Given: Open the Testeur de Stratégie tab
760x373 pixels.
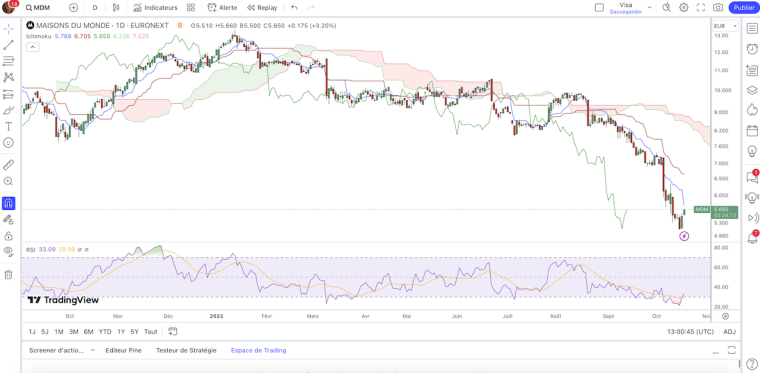Looking at the screenshot, I should pyautogui.click(x=186, y=350).
